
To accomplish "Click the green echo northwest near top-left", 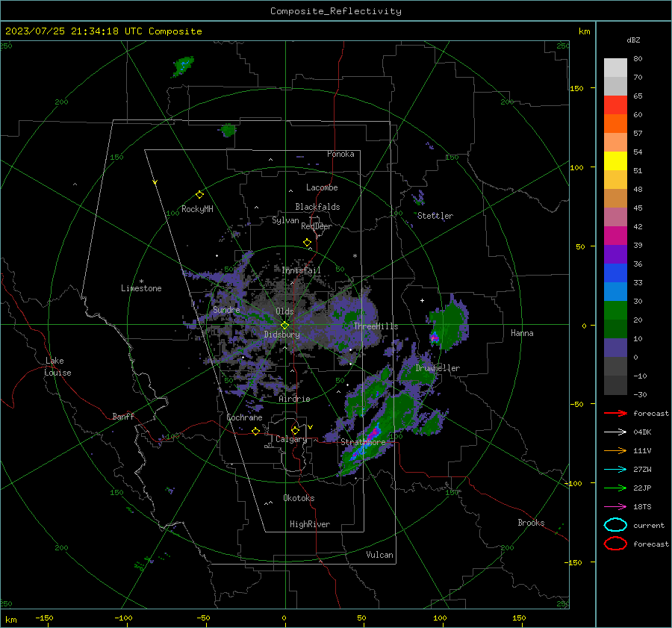I will tap(184, 66).
